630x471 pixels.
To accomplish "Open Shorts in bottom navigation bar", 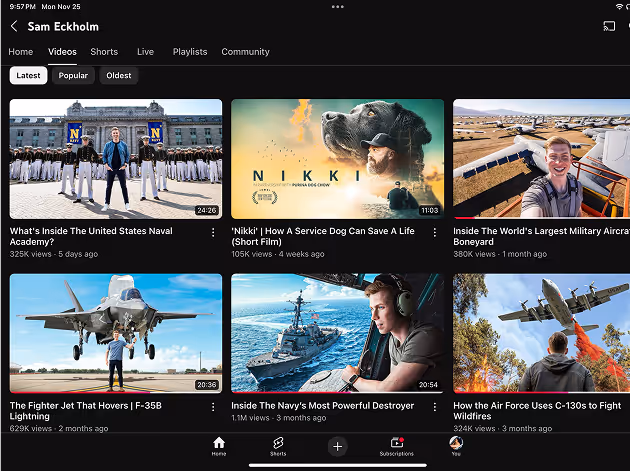I will [x=278, y=446].
